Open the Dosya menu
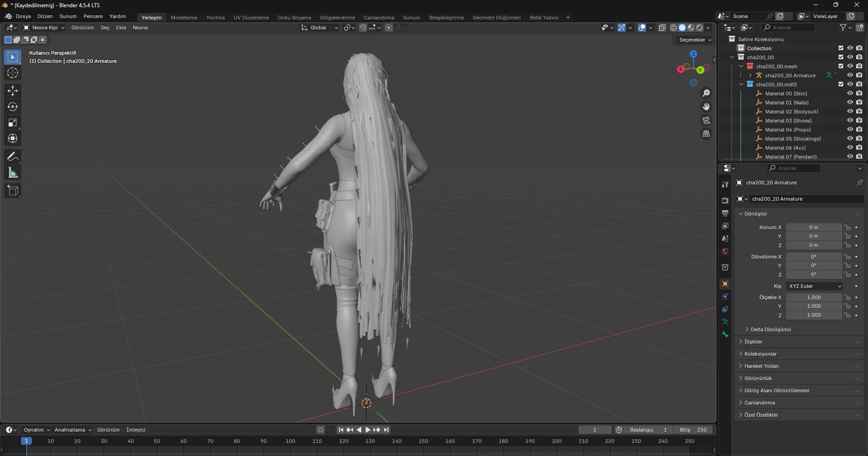Image resolution: width=868 pixels, height=456 pixels. click(x=23, y=16)
